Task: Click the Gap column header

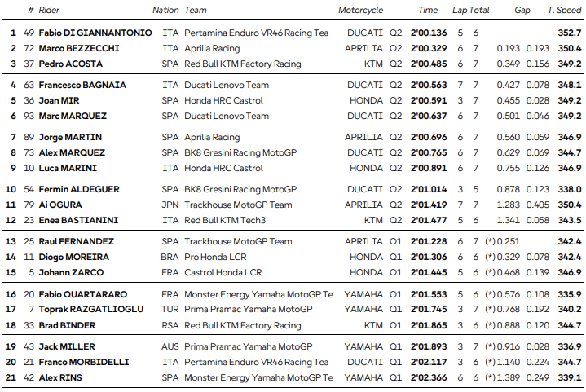Action: coord(522,11)
